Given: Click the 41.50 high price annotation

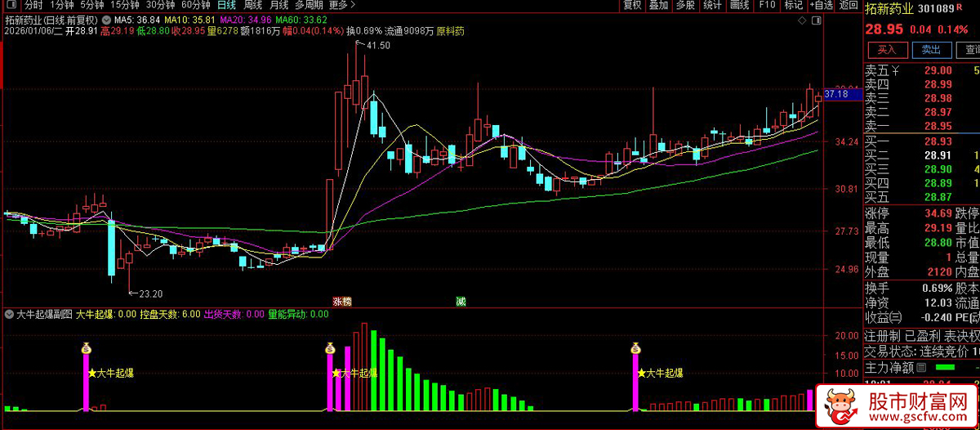Looking at the screenshot, I should [378, 46].
